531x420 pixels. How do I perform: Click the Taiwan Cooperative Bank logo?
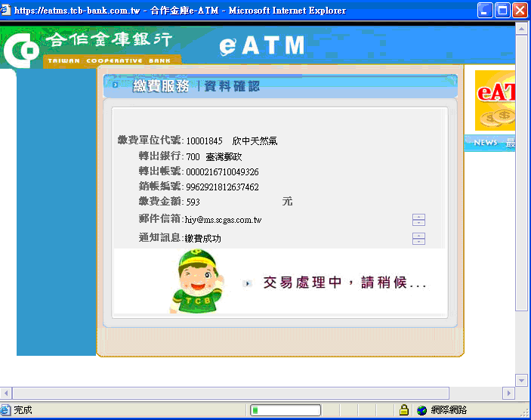(x=89, y=48)
